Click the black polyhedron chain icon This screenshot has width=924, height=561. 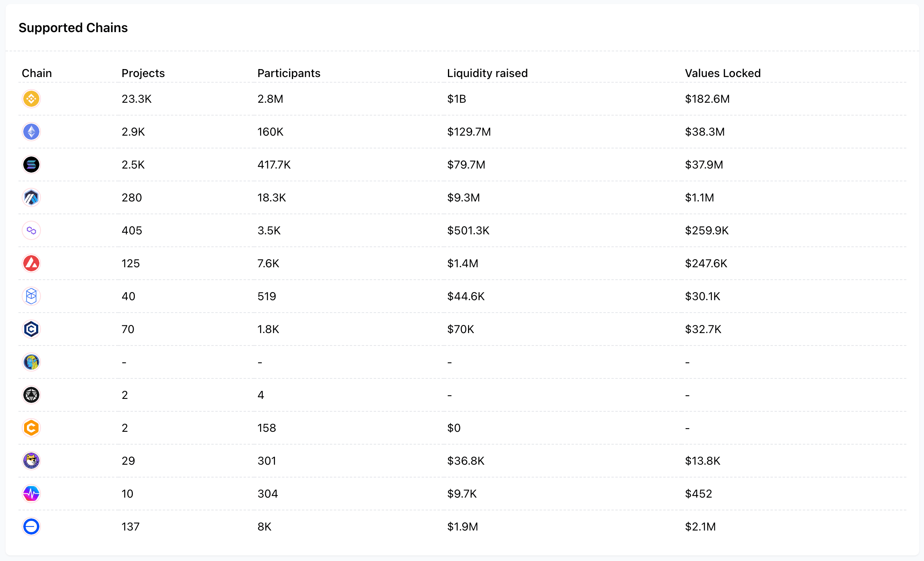click(x=31, y=395)
